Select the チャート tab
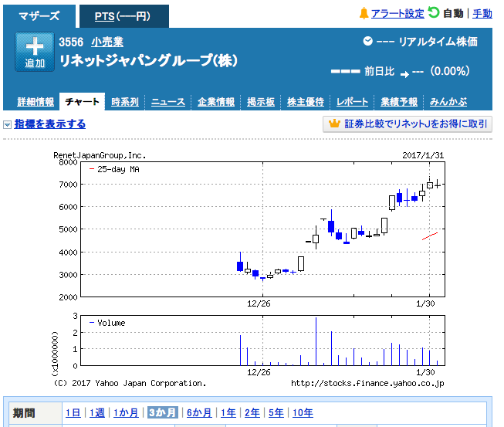The height and width of the screenshot is (427, 504). click(x=83, y=102)
